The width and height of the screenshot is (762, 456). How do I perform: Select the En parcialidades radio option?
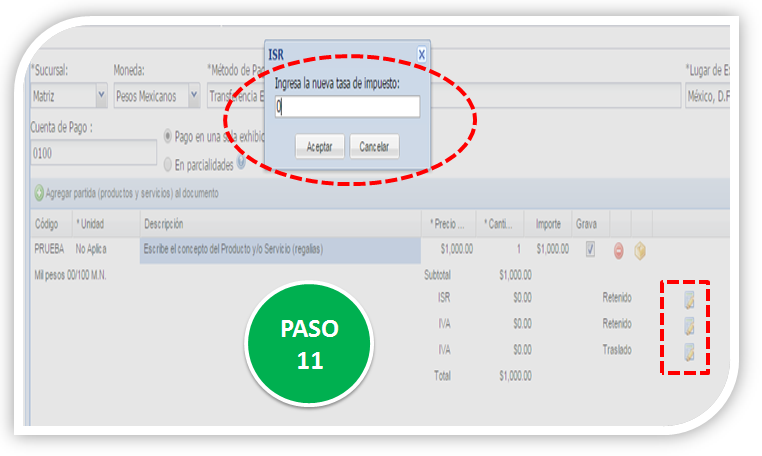point(168,165)
